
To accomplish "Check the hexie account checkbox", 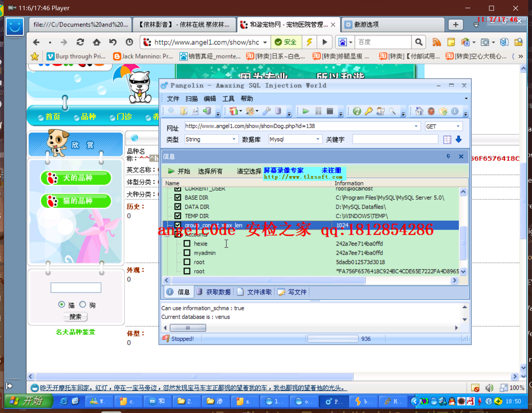I will [187, 244].
